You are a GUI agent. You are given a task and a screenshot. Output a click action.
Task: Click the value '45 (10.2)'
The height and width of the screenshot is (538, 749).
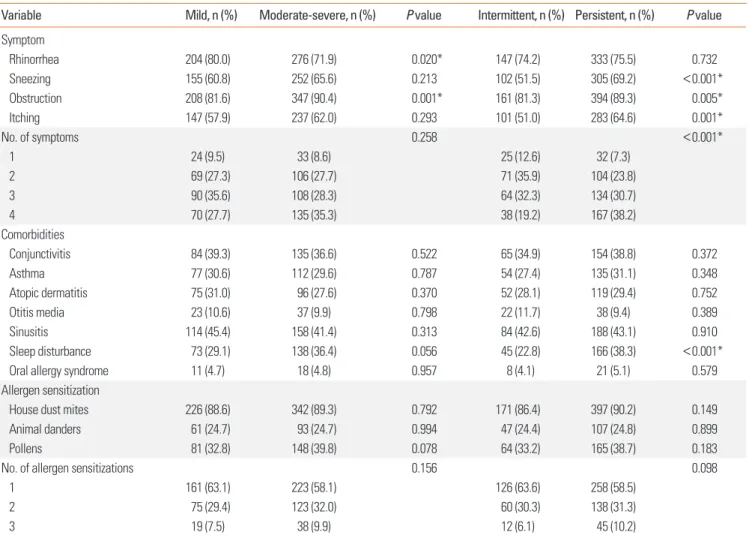pyautogui.click(x=616, y=527)
